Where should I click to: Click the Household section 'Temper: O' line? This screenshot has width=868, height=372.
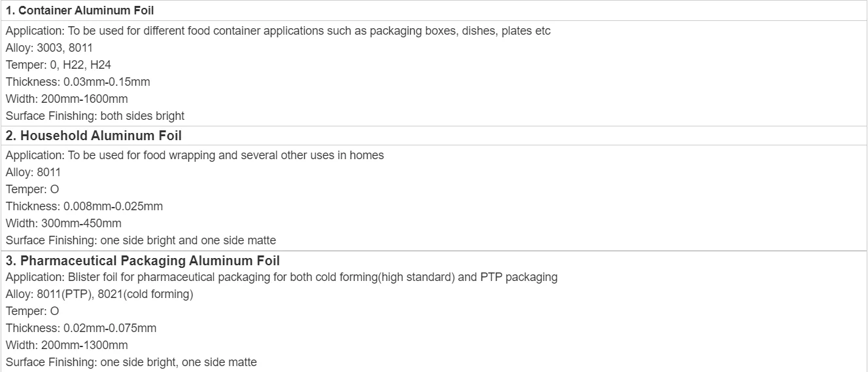click(32, 189)
